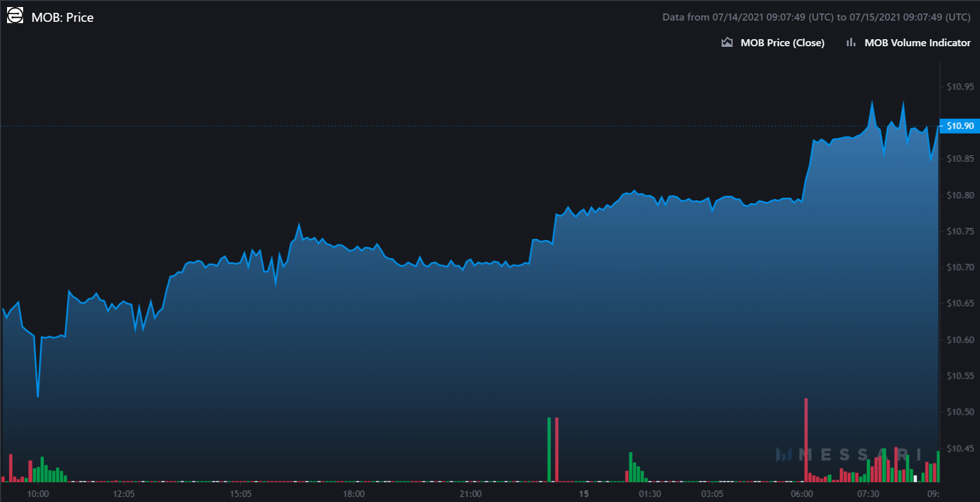Click the 18:00 time axis label
Screen dimensions: 980x502
[354, 494]
